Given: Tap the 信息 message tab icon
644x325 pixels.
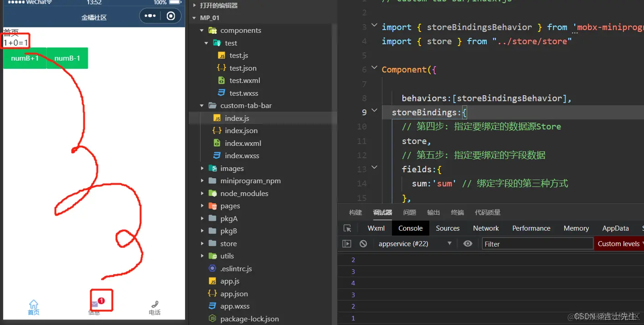Looking at the screenshot, I should [x=94, y=304].
